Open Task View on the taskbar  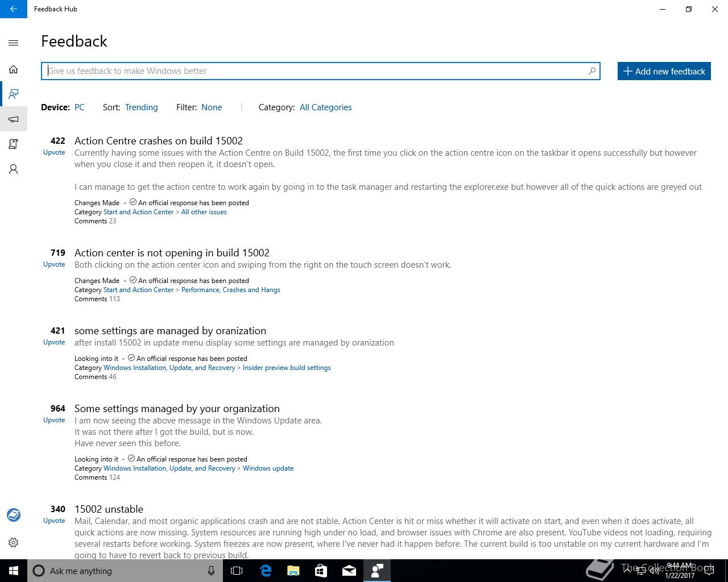[237, 571]
